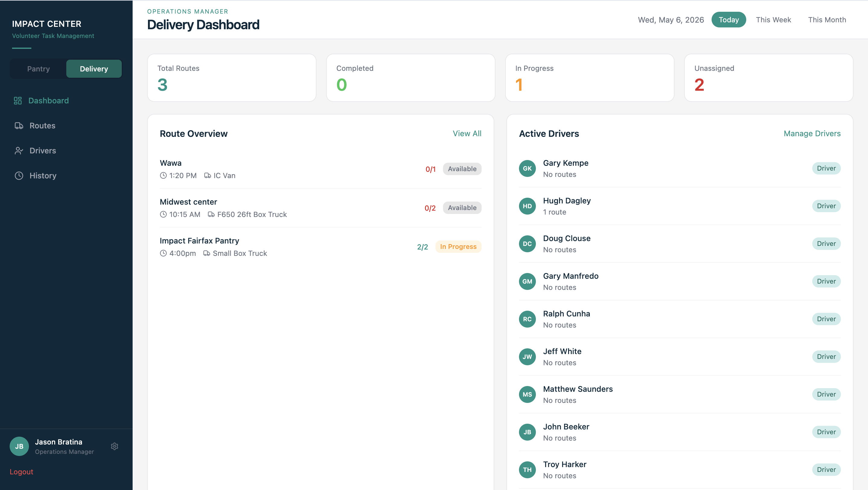Image resolution: width=868 pixels, height=490 pixels.
Task: Select driver name Matthew Saunders
Action: [578, 389]
